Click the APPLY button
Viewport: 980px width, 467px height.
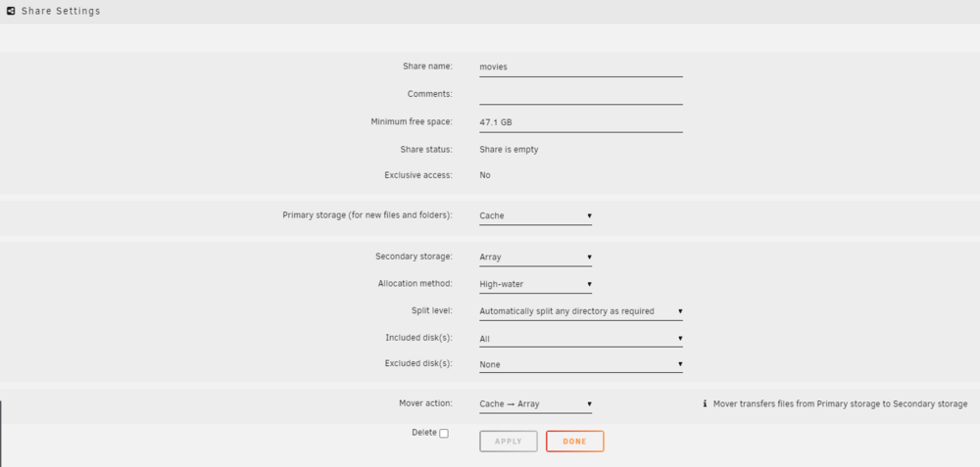[x=509, y=442]
